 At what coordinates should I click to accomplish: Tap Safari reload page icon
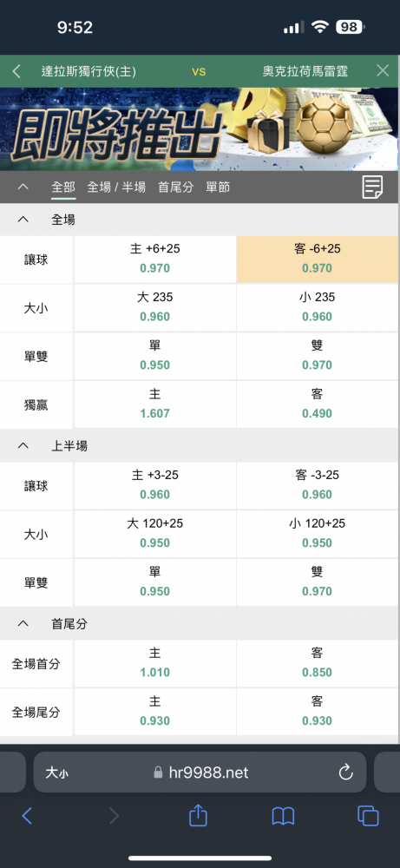pyautogui.click(x=346, y=772)
